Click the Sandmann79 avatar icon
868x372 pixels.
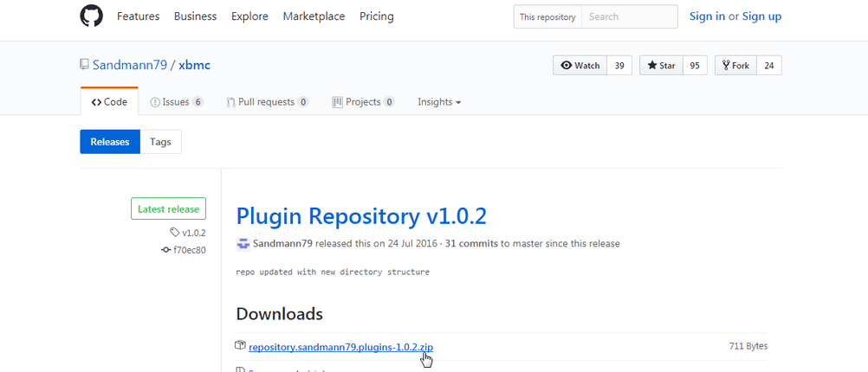243,244
